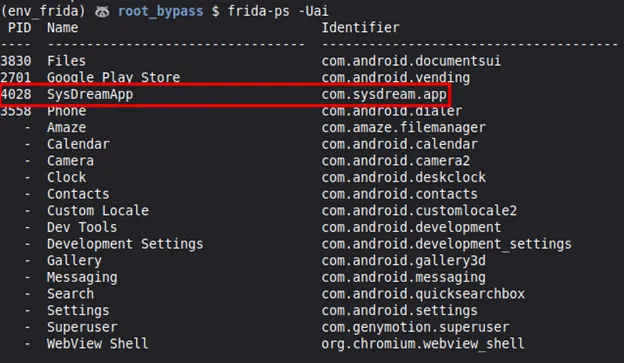Click the 'Dev Tools' app name
This screenshot has width=624, height=363.
pyautogui.click(x=82, y=227)
